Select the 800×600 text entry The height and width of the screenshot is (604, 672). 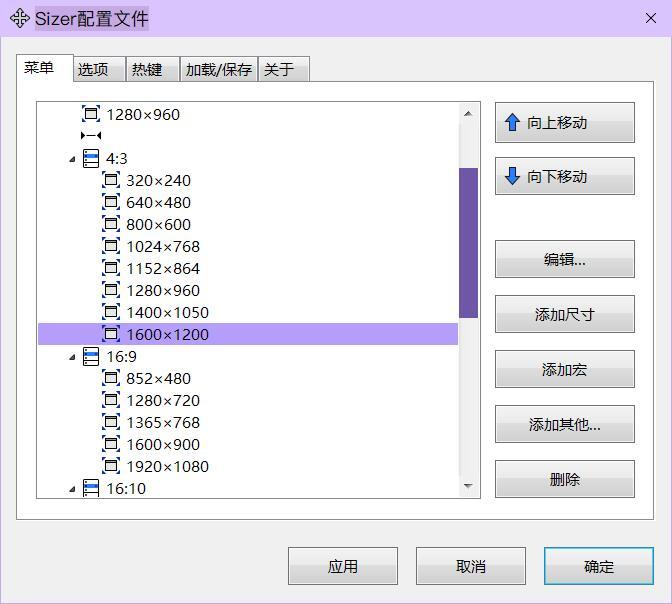(x=159, y=225)
